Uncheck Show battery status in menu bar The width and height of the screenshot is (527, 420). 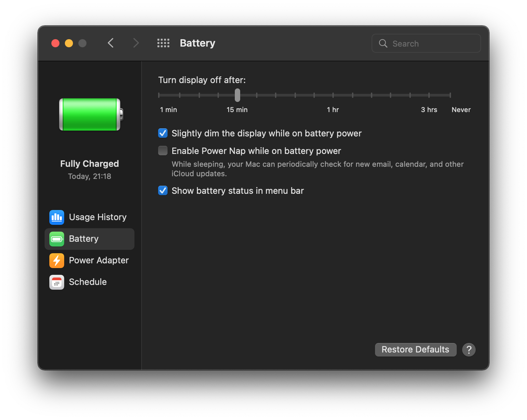click(163, 190)
